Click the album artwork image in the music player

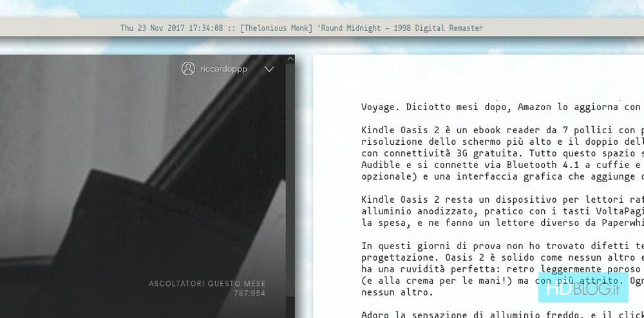pyautogui.click(x=143, y=186)
